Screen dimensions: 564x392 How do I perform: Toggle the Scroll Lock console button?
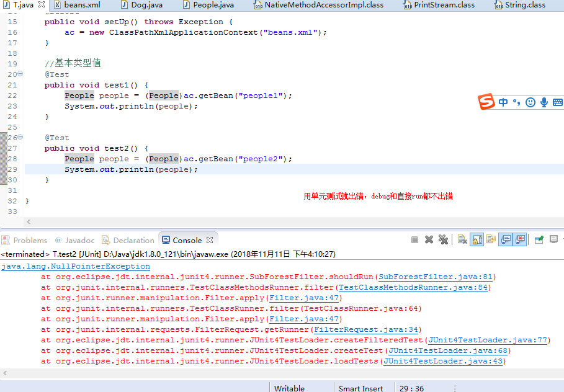click(477, 239)
